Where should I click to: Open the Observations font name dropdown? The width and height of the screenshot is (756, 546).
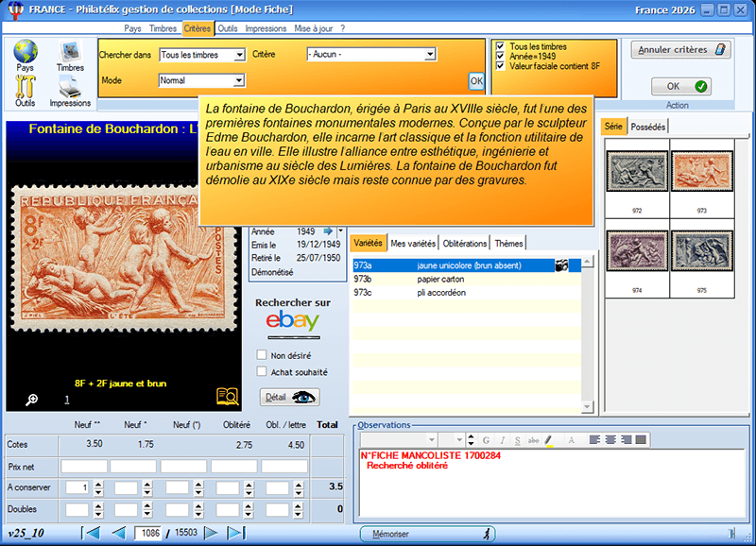pyautogui.click(x=431, y=439)
